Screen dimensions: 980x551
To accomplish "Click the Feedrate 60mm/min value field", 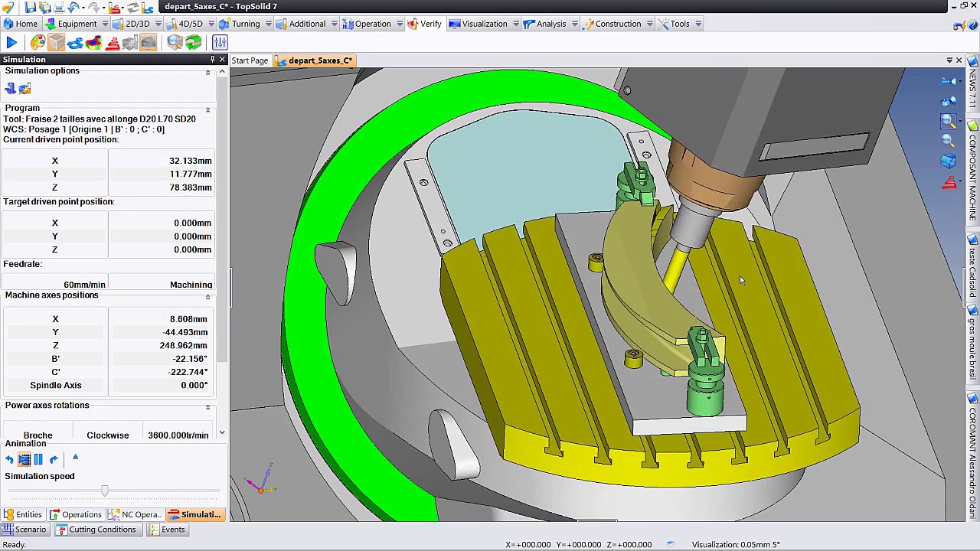I will [84, 285].
